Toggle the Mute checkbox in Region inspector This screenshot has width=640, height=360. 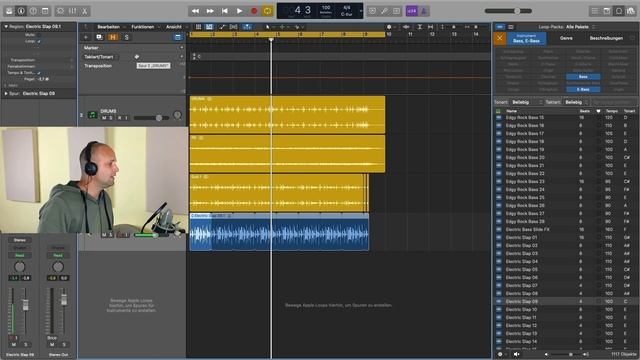[39, 35]
